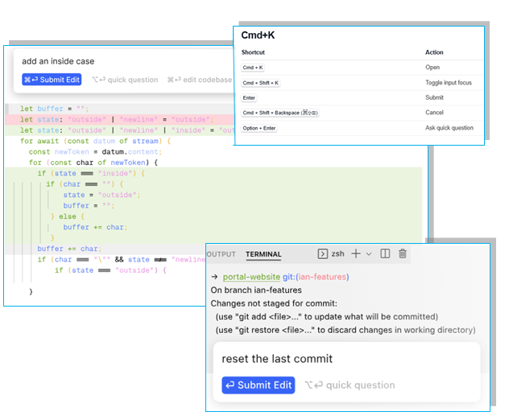Select the TERMINAL panel tab
Image resolution: width=509 pixels, height=420 pixels.
(263, 254)
